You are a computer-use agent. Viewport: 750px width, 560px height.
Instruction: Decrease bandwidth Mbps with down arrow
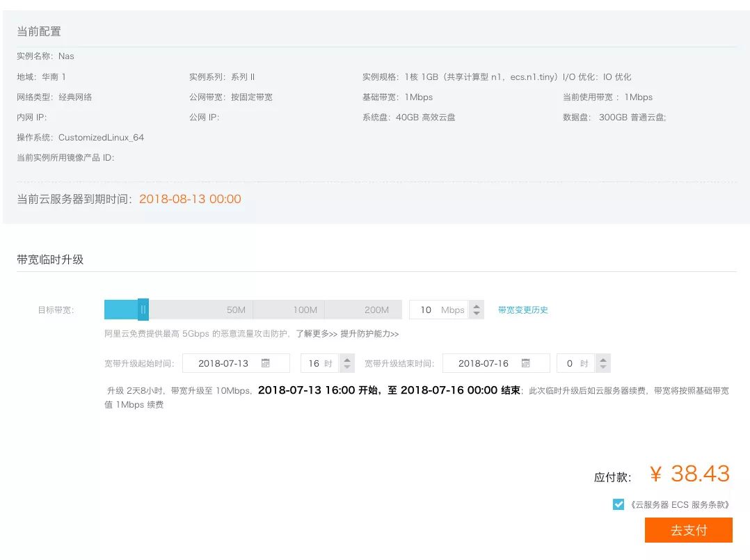coord(477,313)
